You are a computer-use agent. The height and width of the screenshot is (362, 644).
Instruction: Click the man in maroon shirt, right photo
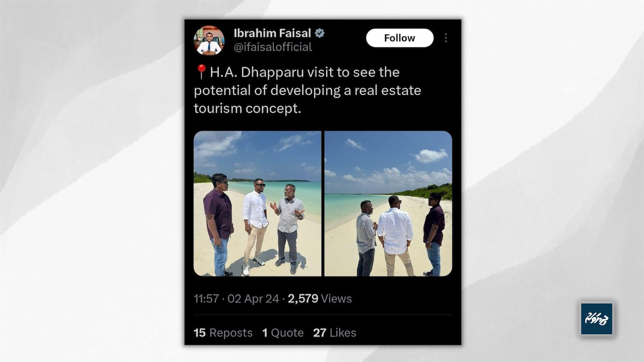click(434, 234)
